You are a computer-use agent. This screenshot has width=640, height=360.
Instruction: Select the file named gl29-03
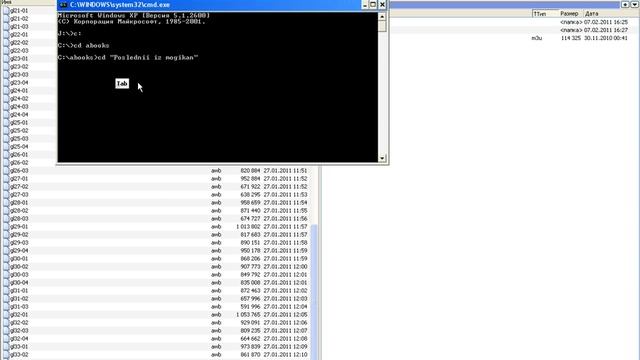(x=19, y=242)
